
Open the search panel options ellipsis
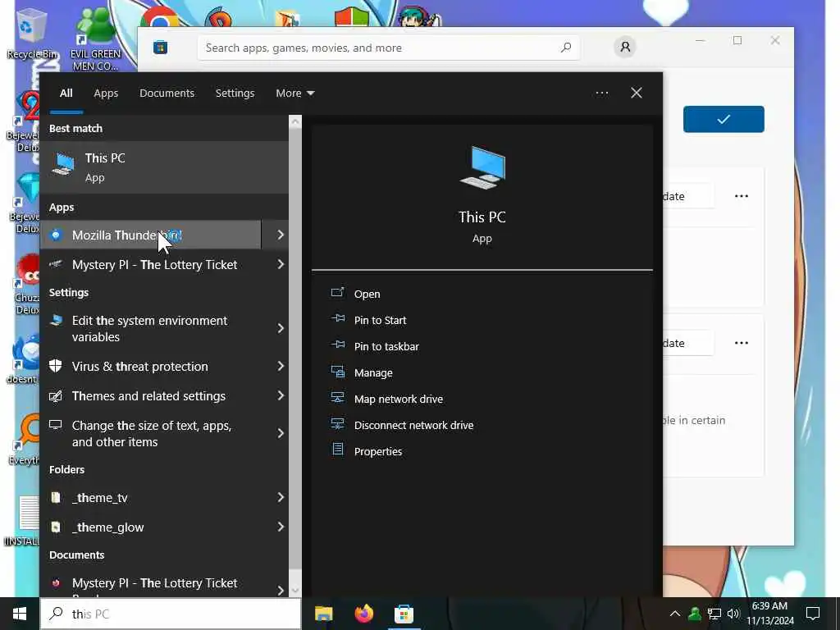point(601,94)
